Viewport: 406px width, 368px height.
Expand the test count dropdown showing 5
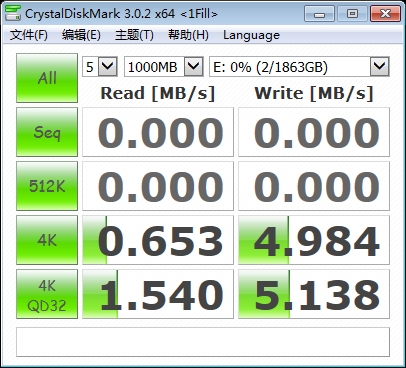108,67
